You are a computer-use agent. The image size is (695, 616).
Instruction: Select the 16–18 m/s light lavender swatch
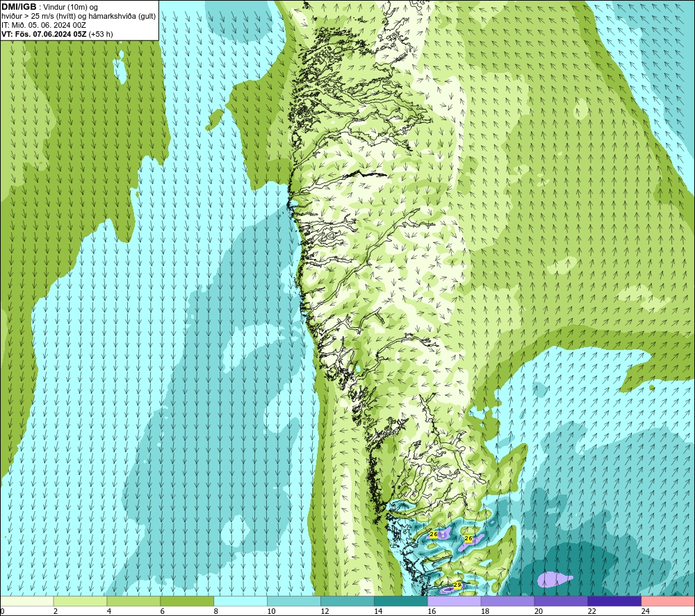(x=455, y=601)
